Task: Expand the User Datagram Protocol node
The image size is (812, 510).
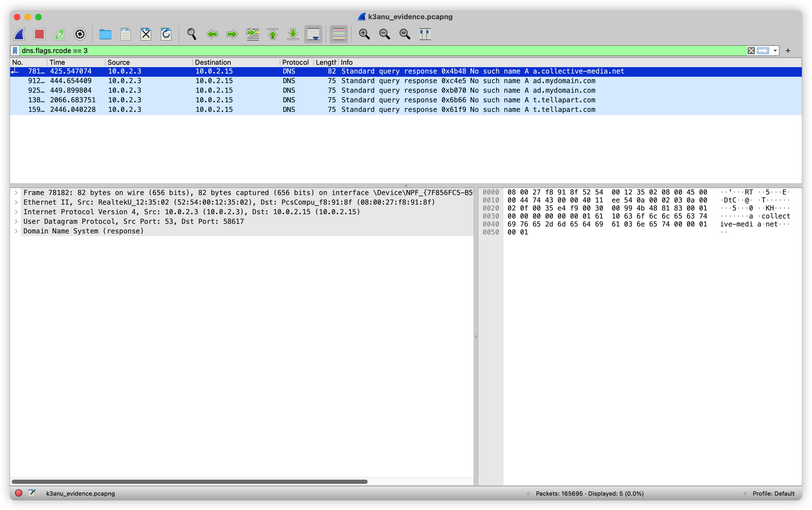Action: pyautogui.click(x=16, y=222)
